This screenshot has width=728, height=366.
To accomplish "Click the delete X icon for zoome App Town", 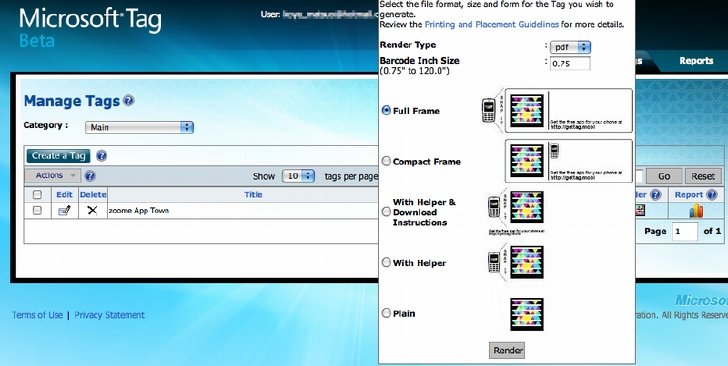I will pos(92,210).
